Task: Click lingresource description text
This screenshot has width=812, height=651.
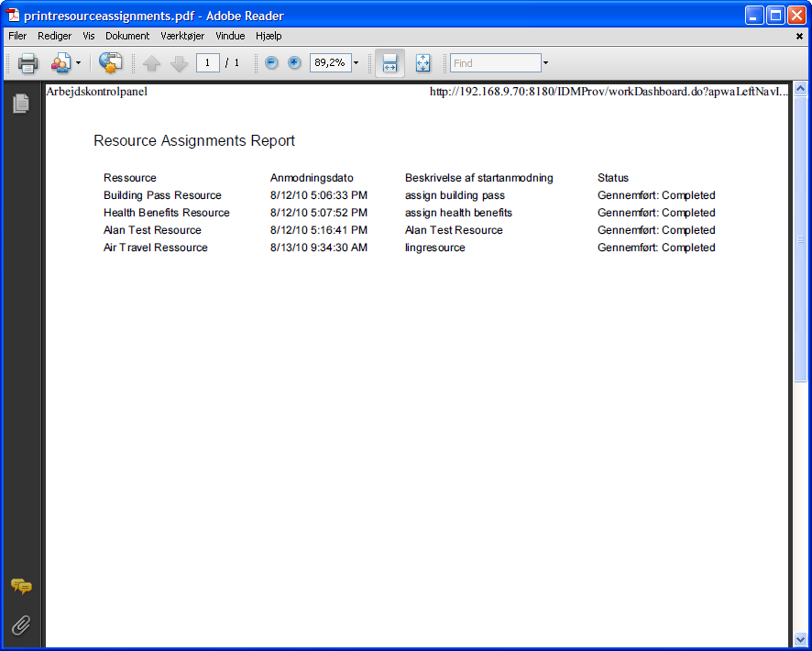Action: coord(435,248)
